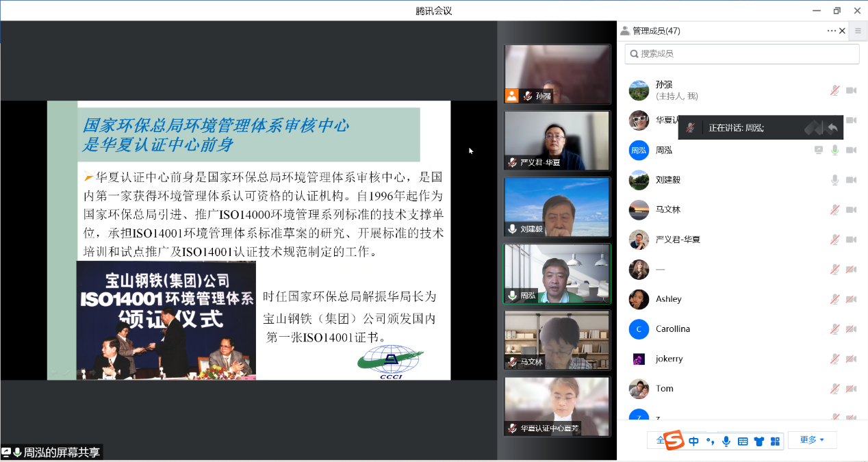This screenshot has width=868, height=462.
Task: Toggle 刘建毅's microphone in member list
Action: tap(834, 180)
